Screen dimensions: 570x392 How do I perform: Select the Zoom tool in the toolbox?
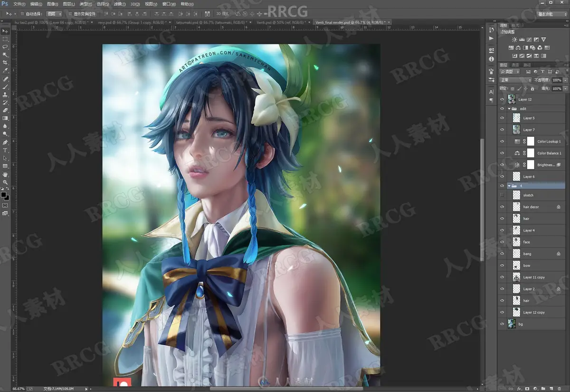[6, 182]
